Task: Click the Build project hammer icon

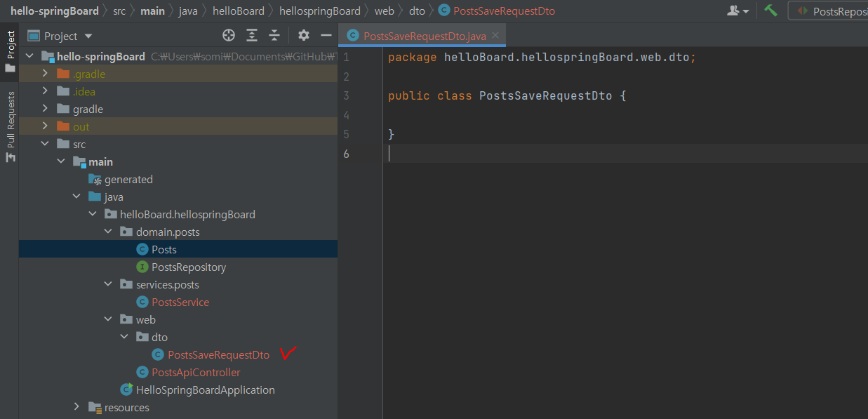Action: point(771,11)
